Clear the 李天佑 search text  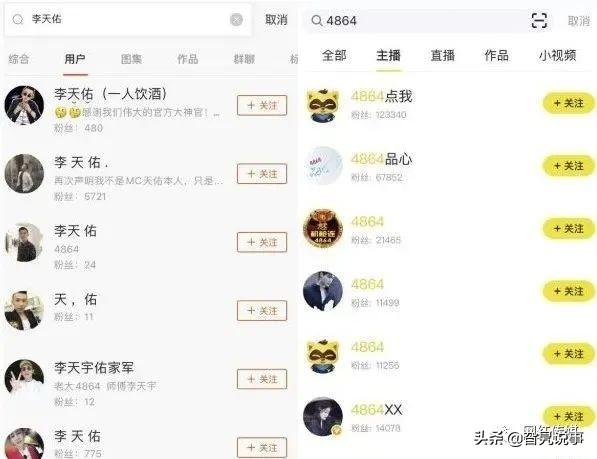[236, 19]
